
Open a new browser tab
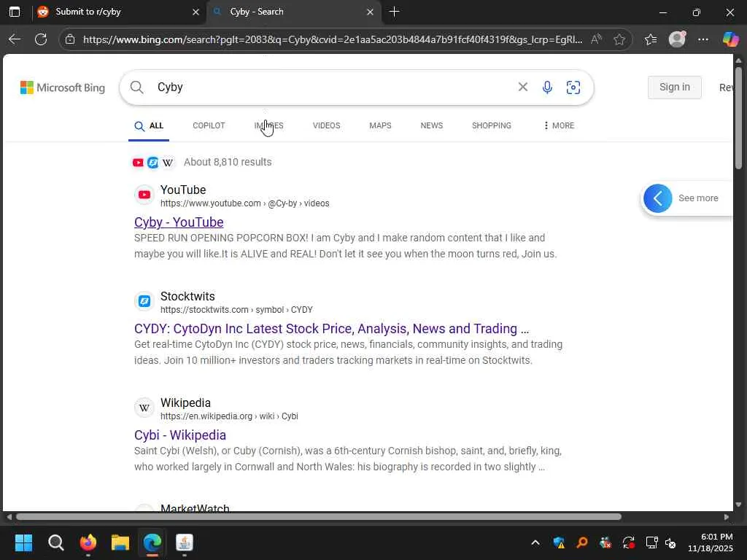click(x=394, y=12)
